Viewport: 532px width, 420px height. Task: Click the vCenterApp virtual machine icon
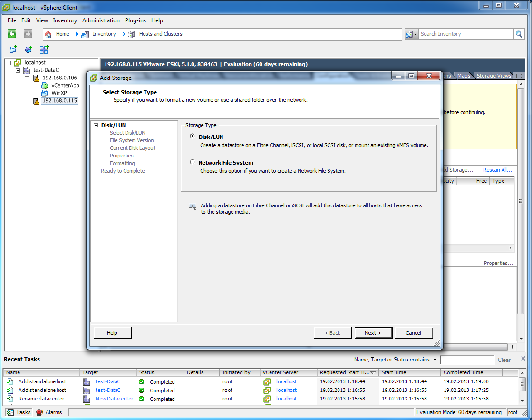coord(45,86)
